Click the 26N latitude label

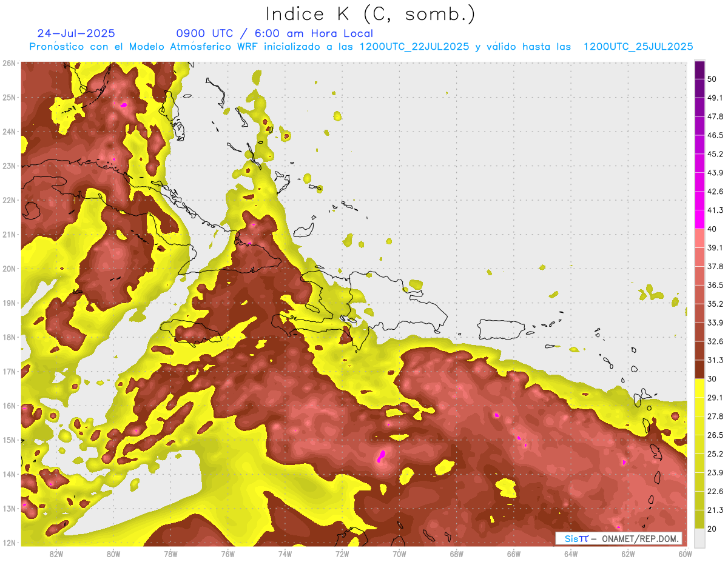point(9,63)
